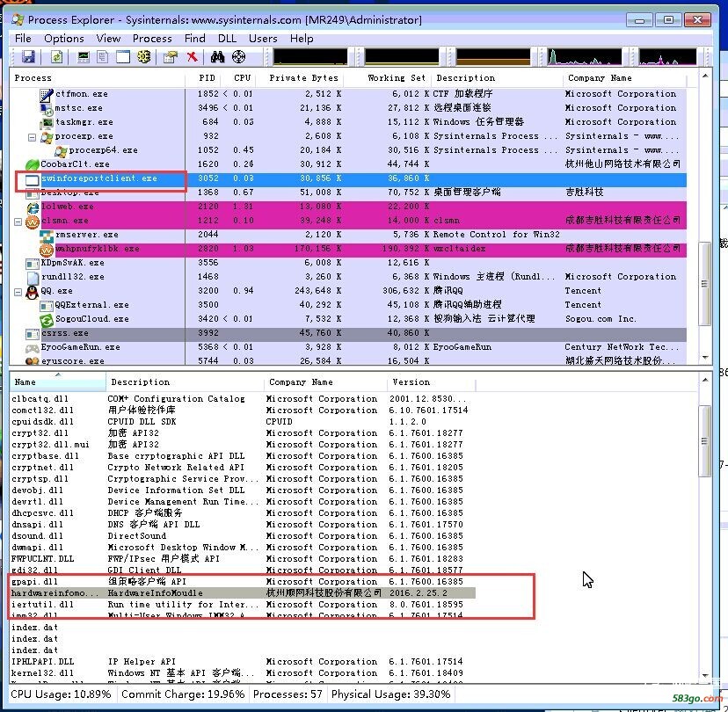Sort DLL pane by Name header

(x=58, y=382)
